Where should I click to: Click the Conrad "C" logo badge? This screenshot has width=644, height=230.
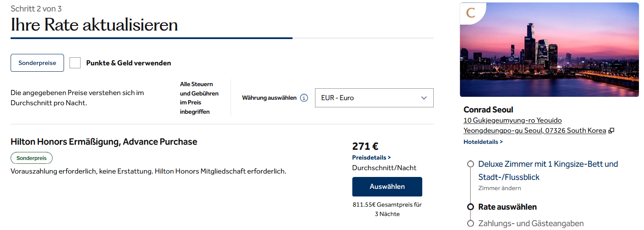pyautogui.click(x=470, y=13)
